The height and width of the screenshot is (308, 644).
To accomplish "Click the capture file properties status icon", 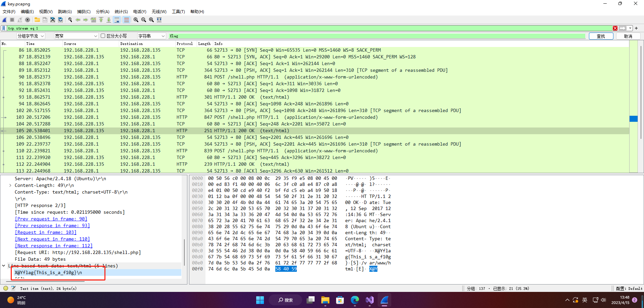I will point(13,288).
